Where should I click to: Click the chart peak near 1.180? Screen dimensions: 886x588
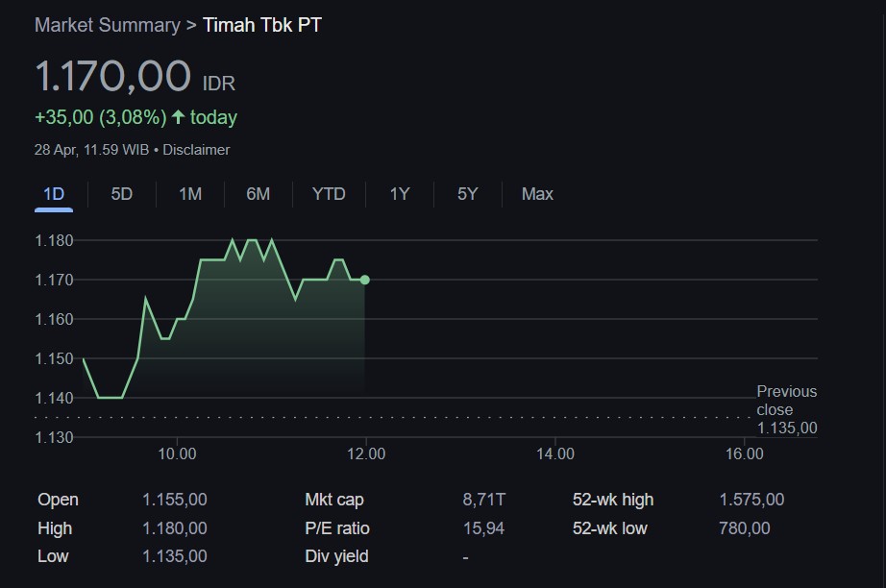tap(234, 240)
